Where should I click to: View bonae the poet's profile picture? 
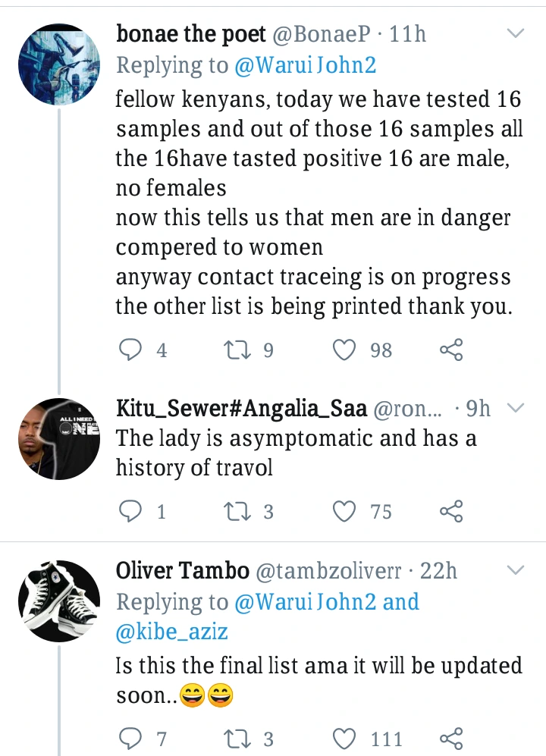click(59, 64)
